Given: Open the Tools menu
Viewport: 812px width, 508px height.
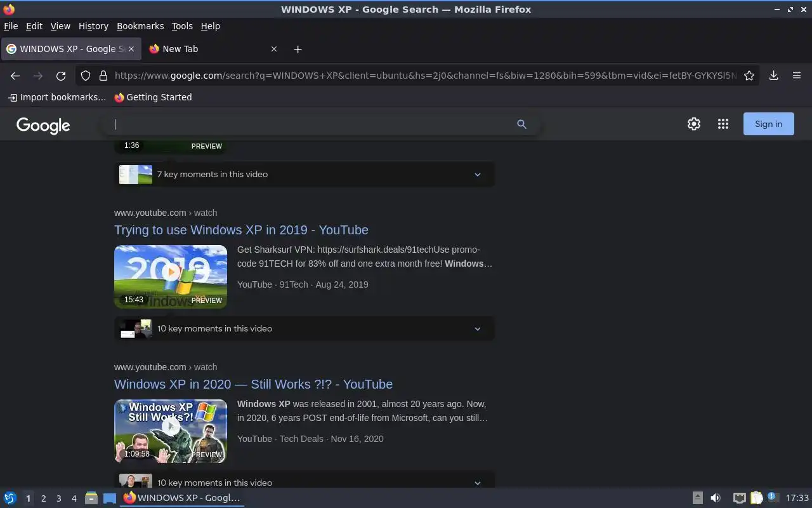Looking at the screenshot, I should (182, 26).
